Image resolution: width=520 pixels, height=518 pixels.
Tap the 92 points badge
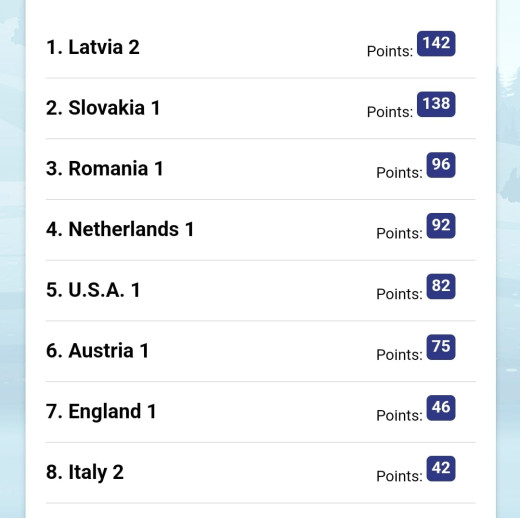[x=441, y=226]
